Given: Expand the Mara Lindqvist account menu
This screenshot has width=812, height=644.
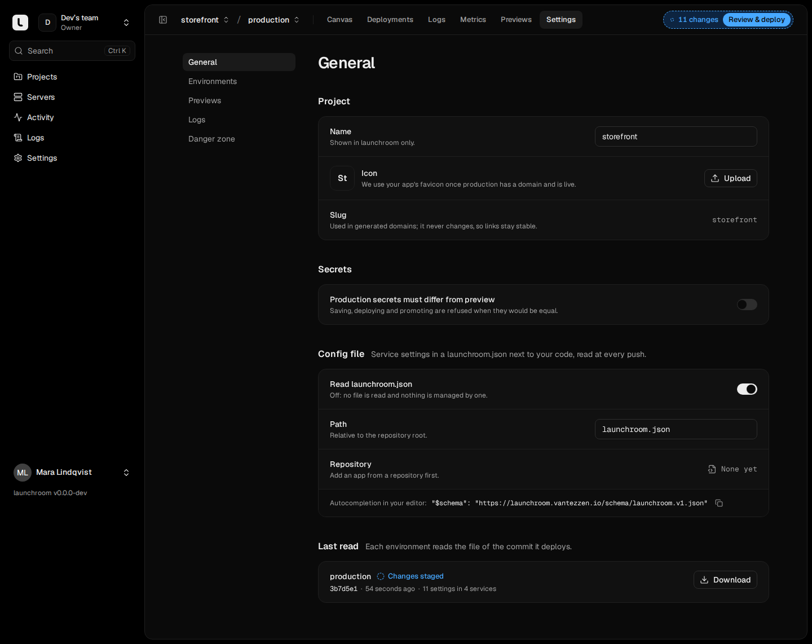Looking at the screenshot, I should pos(72,473).
